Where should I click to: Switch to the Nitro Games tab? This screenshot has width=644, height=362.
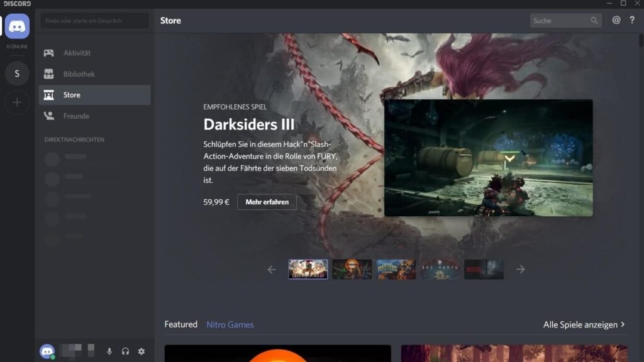[x=229, y=324]
